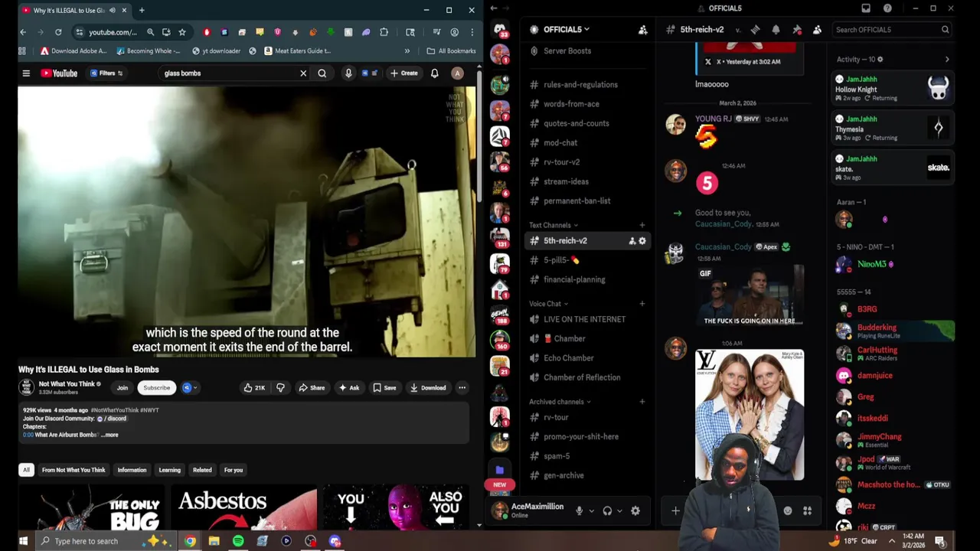Toggle notification bell for 5th-reich-v2
The image size is (980, 551).
pyautogui.click(x=776, y=30)
